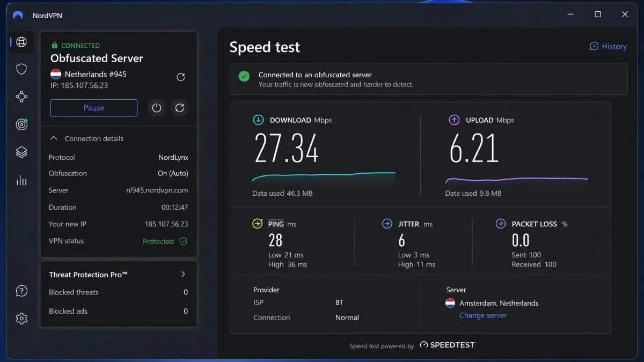Click the refresh icon beside Netherlands #945
The height and width of the screenshot is (362, 644).
181,77
